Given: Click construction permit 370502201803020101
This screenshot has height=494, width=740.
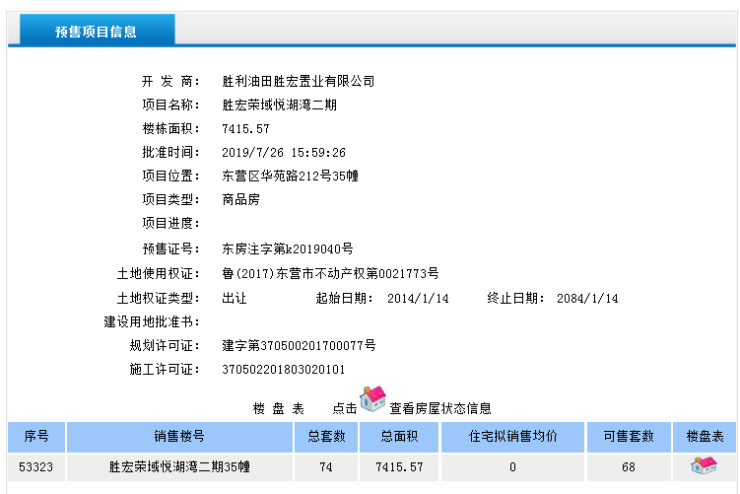Looking at the screenshot, I should point(283,369).
